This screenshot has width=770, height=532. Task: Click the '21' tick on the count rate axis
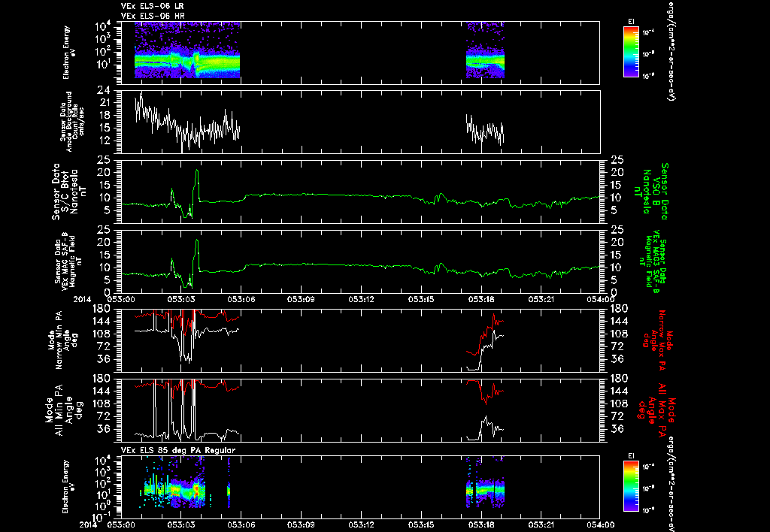104,103
